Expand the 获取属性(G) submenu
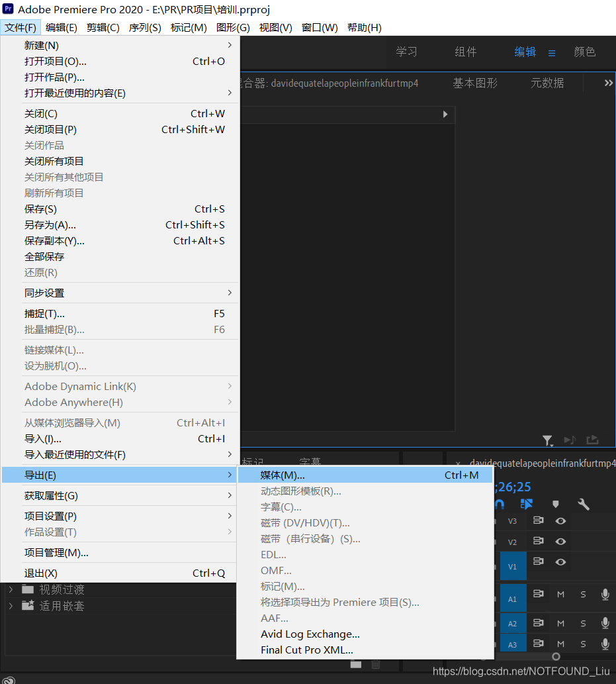The height and width of the screenshot is (684, 616). [120, 495]
